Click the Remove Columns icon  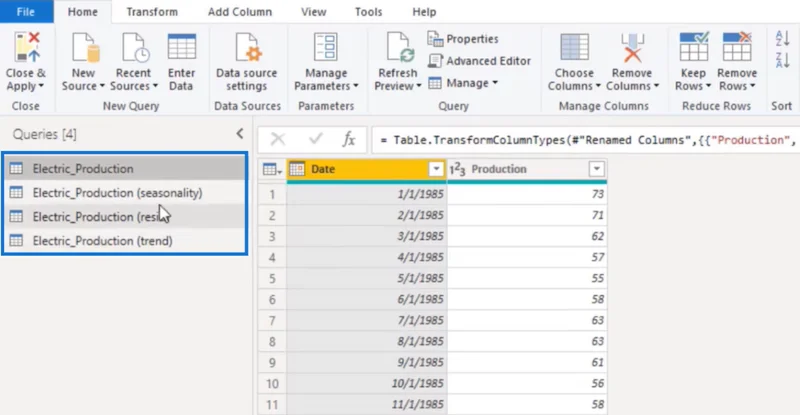coord(632,48)
